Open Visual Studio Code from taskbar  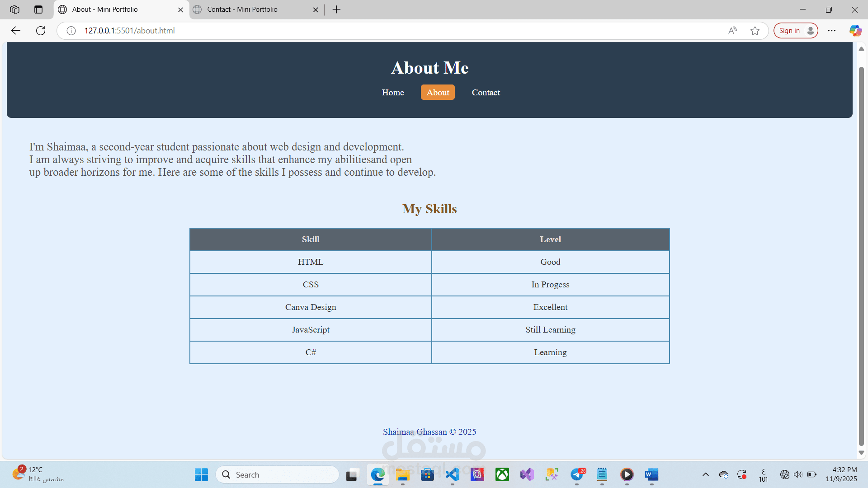453,474
